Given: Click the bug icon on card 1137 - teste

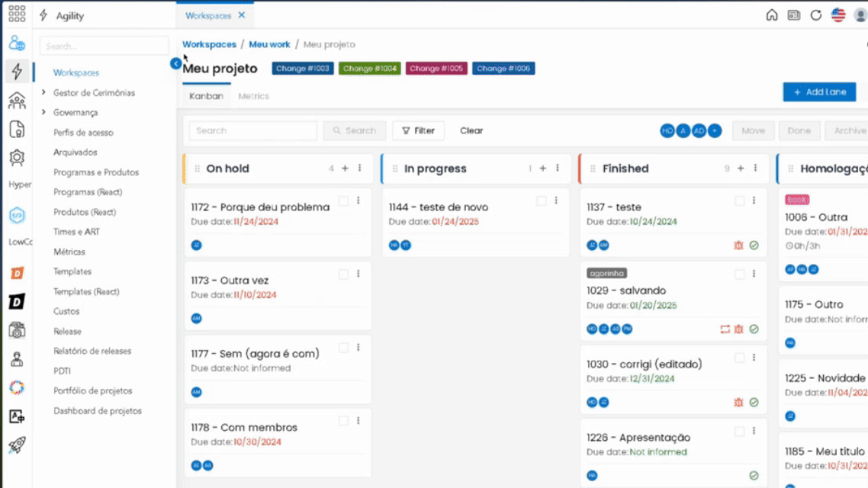Looking at the screenshot, I should coord(738,245).
